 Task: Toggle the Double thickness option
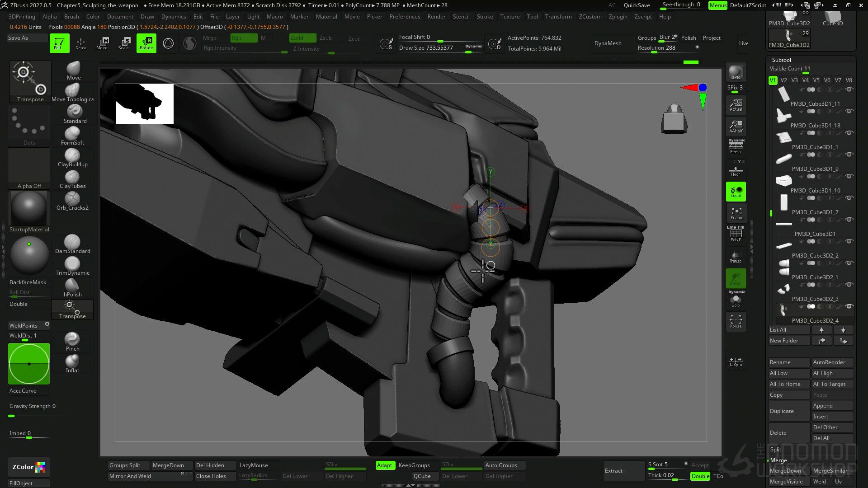pos(700,476)
